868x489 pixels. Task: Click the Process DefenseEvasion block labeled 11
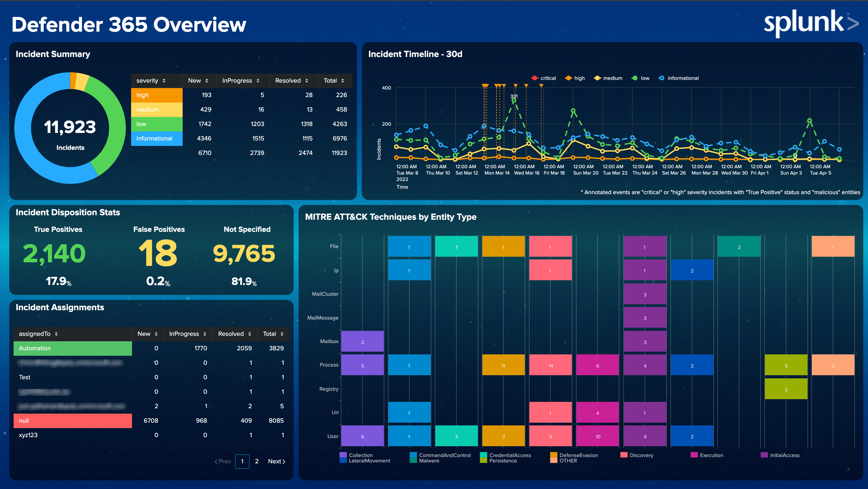pyautogui.click(x=503, y=365)
